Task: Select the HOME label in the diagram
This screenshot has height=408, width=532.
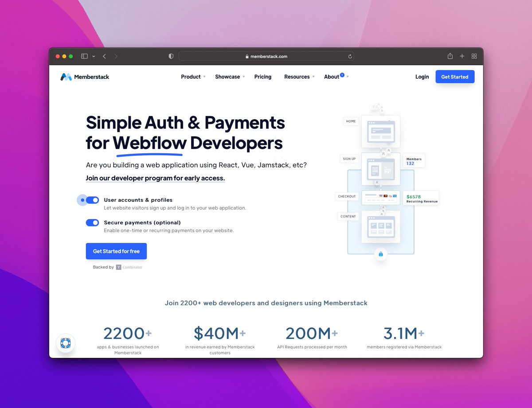Action: [351, 121]
